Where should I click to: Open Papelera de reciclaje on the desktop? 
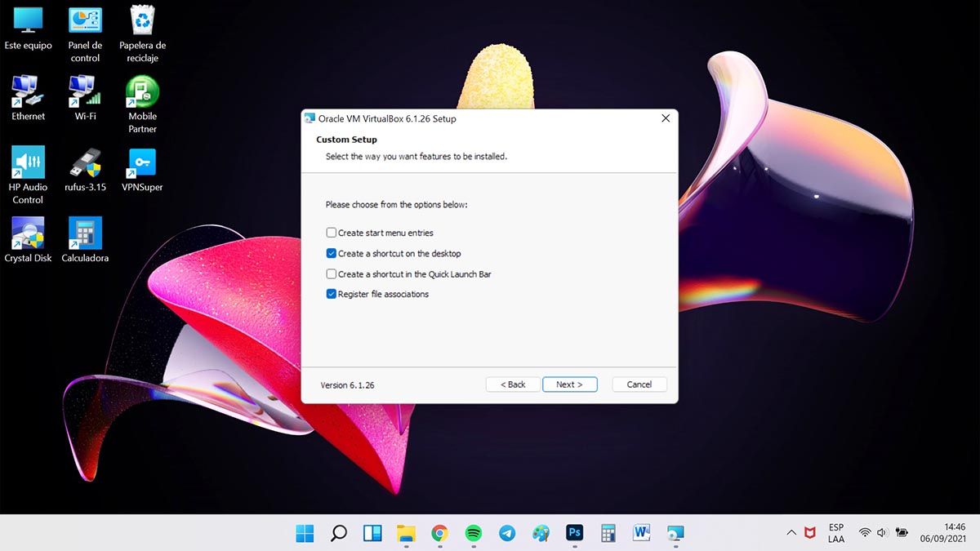coord(142,22)
